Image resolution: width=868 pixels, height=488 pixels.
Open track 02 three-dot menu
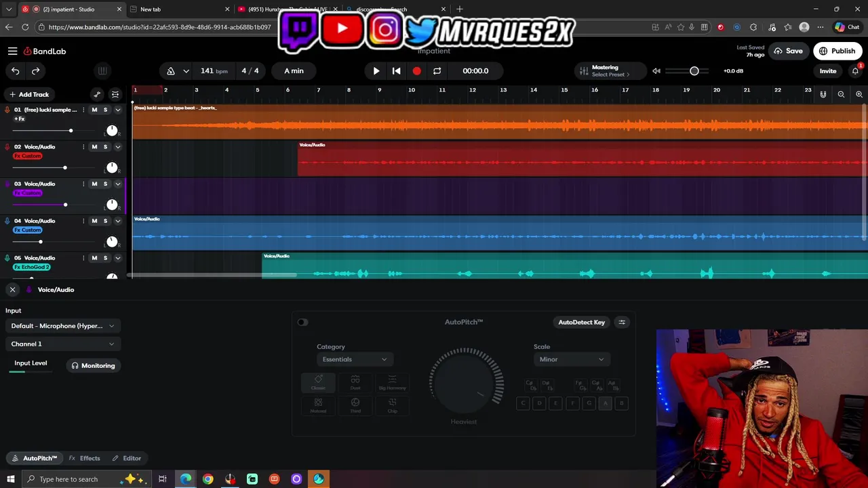pos(83,146)
